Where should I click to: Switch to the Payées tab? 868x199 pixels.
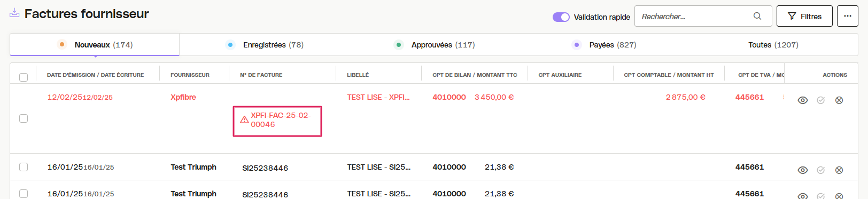[604, 45]
